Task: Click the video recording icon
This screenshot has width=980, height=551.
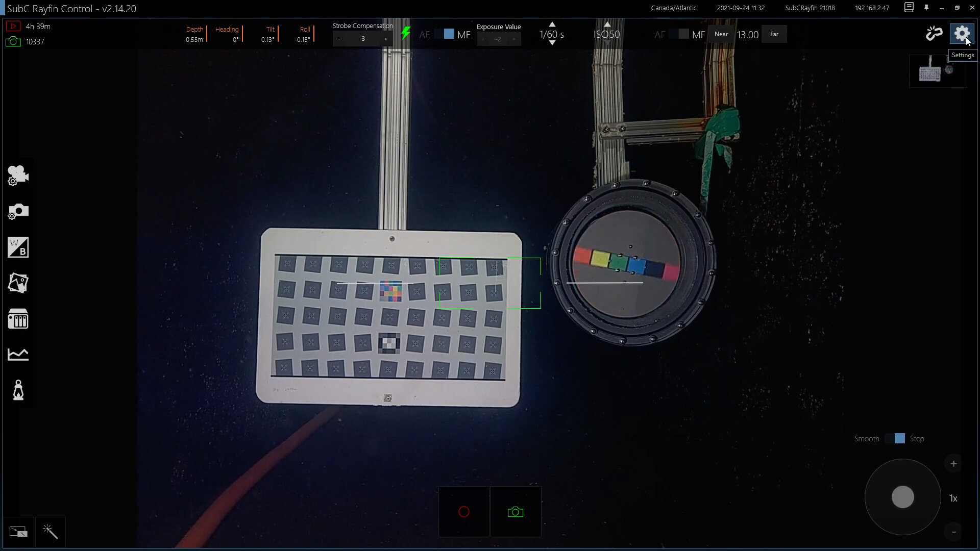Action: coord(464,511)
